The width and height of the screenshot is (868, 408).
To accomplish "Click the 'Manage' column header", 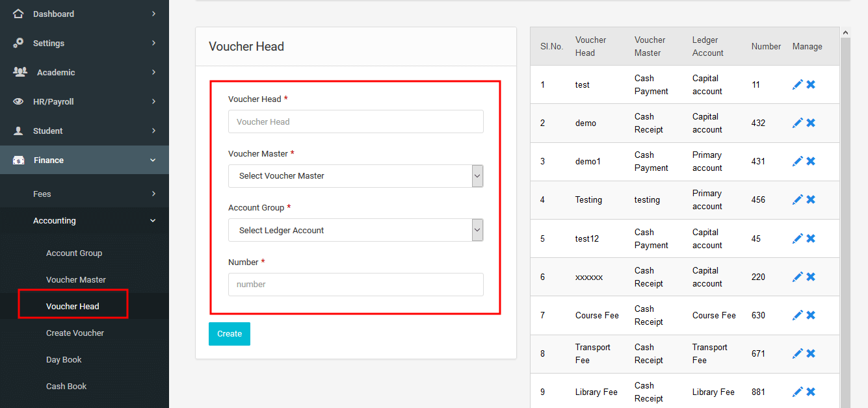I will tap(807, 47).
